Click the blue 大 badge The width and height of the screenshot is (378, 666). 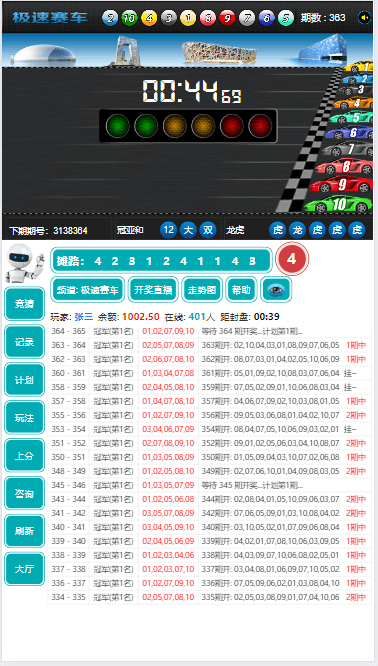coord(188,230)
